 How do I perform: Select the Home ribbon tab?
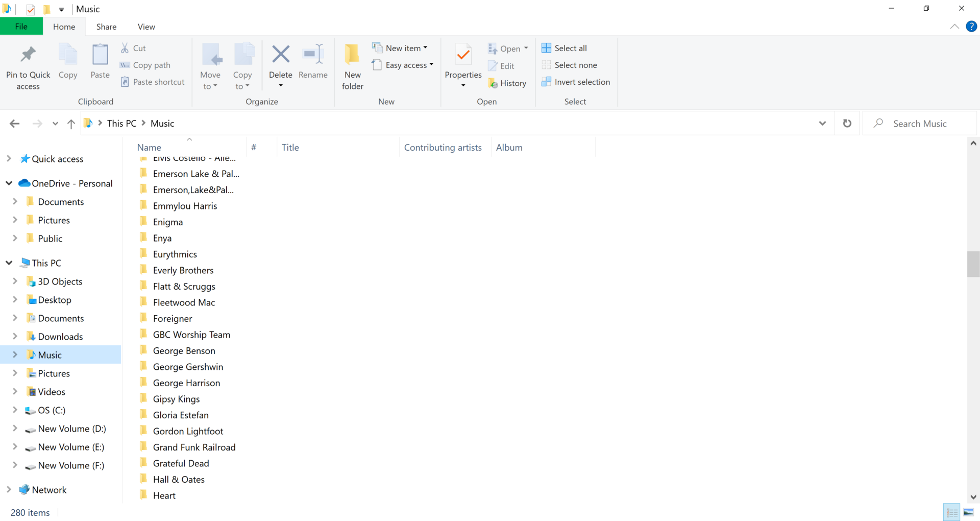pyautogui.click(x=64, y=27)
